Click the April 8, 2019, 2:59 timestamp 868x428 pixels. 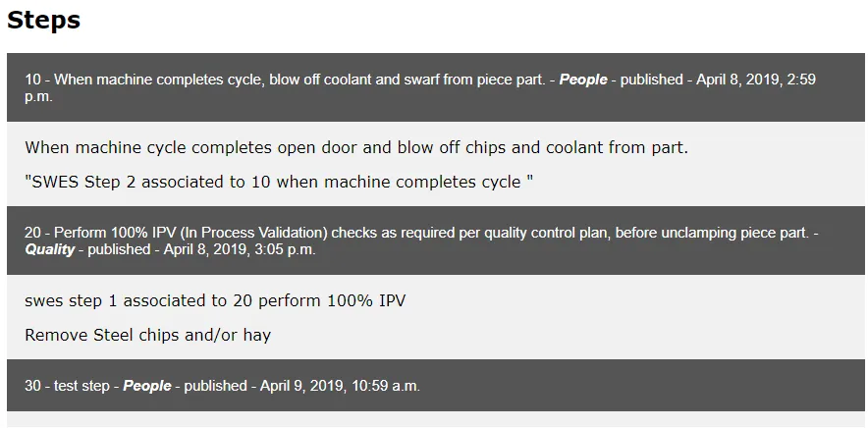click(756, 80)
